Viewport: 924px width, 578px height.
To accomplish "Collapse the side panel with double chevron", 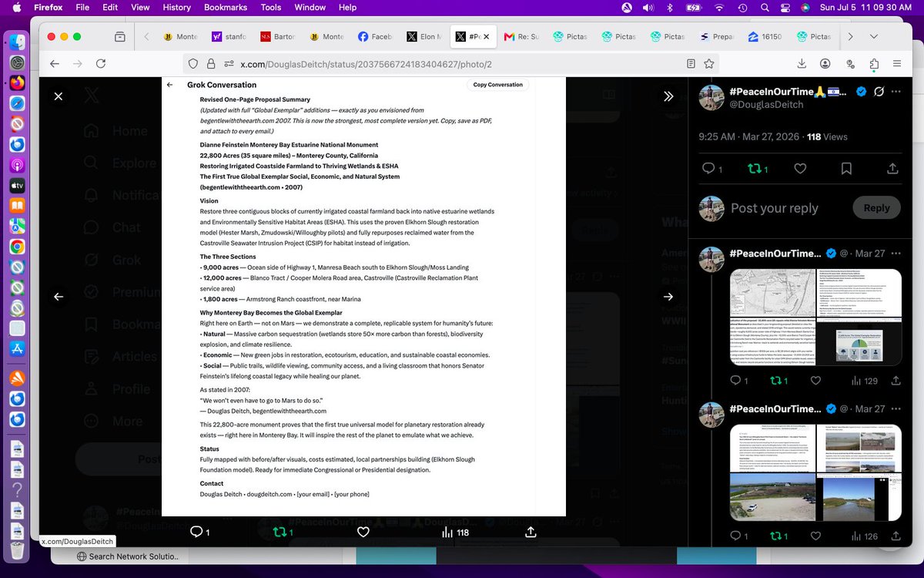I will coord(668,96).
